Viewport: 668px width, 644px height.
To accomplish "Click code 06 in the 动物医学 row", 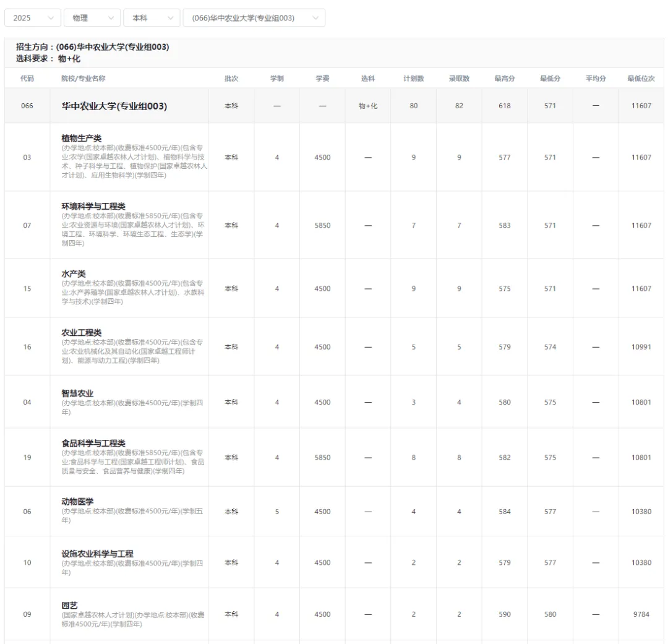I will coord(27,512).
